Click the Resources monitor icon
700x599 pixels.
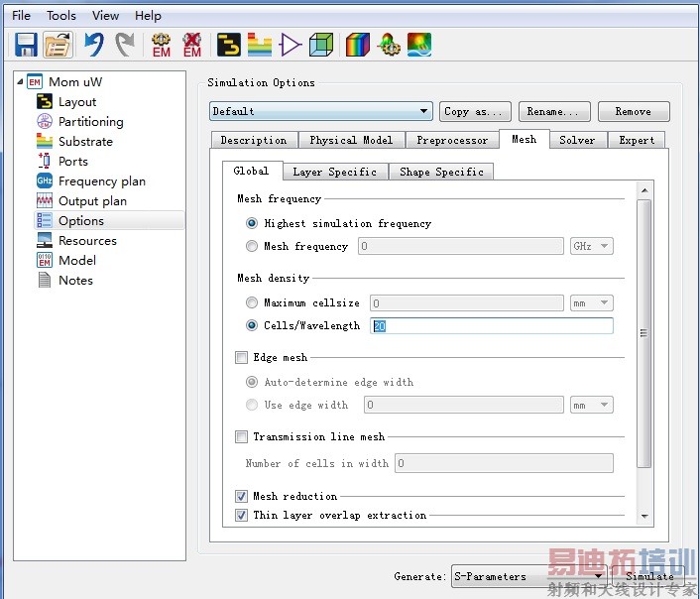45,240
